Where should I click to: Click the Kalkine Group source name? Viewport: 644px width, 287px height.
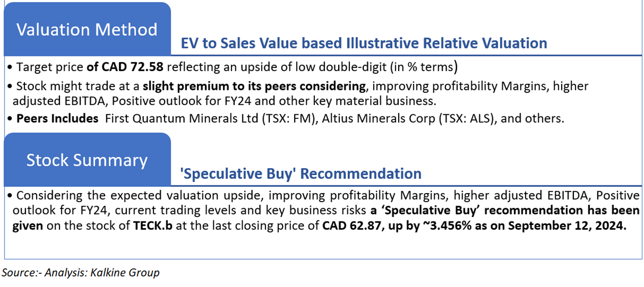tap(125, 273)
